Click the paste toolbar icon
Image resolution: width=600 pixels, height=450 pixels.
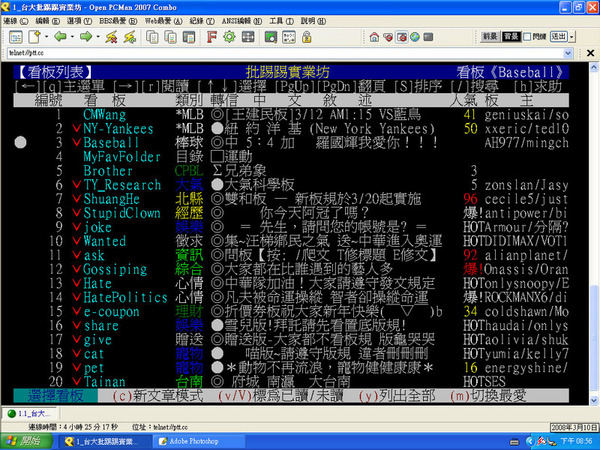189,37
